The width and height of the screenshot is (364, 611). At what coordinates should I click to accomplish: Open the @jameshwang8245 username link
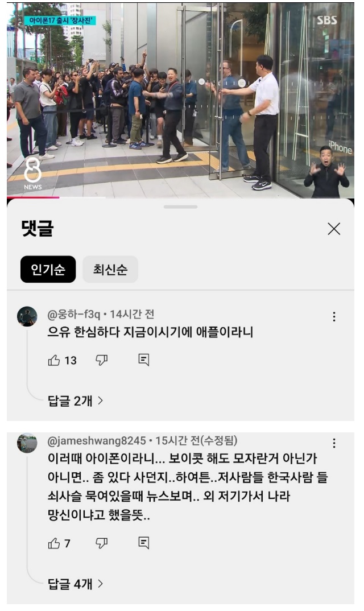(97, 441)
